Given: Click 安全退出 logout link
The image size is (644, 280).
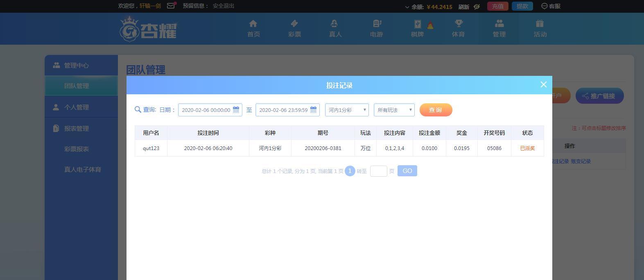Looking at the screenshot, I should point(224,6).
